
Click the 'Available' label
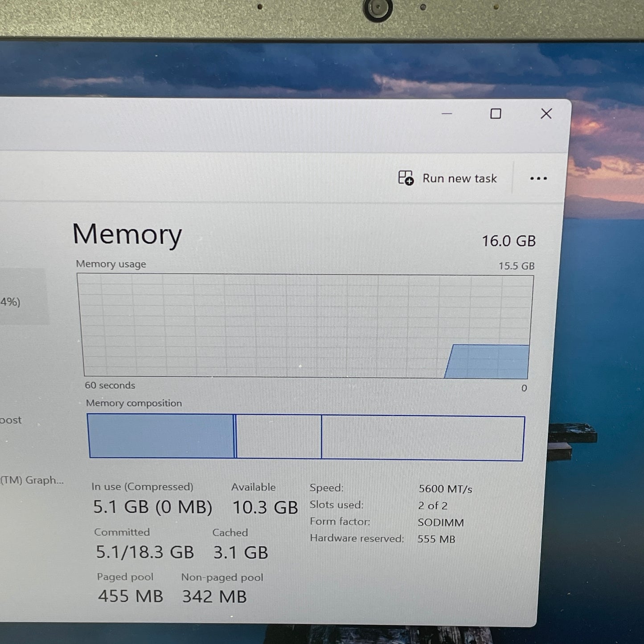(x=253, y=487)
